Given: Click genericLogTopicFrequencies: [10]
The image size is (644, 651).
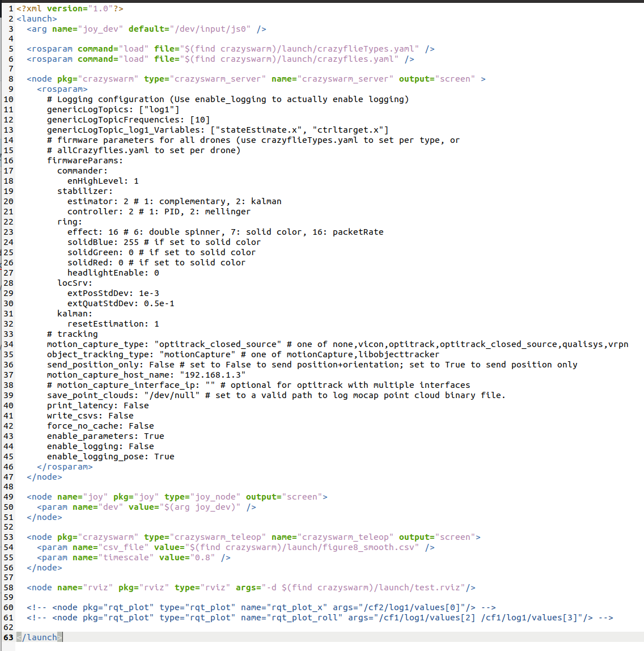Looking at the screenshot, I should 129,120.
